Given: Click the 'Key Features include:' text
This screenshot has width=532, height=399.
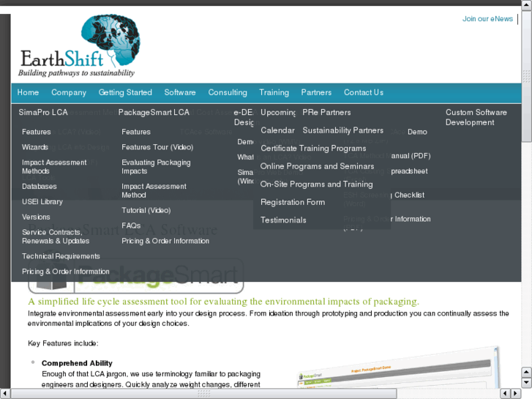Looking at the screenshot, I should point(63,343).
